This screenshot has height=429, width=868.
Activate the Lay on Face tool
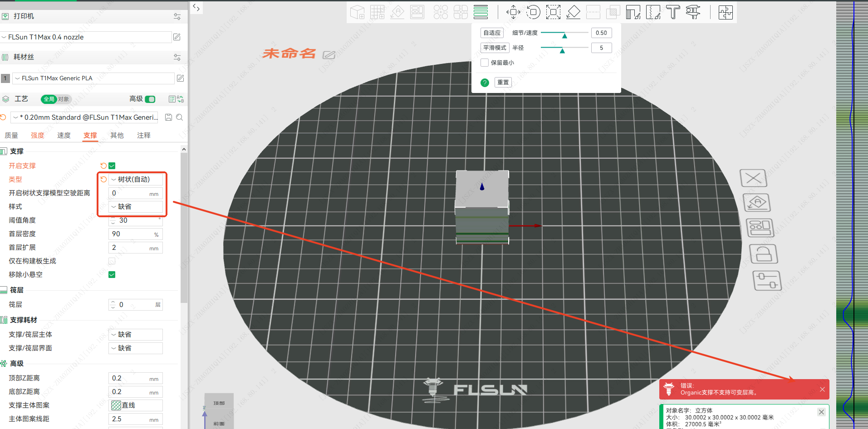pyautogui.click(x=573, y=12)
